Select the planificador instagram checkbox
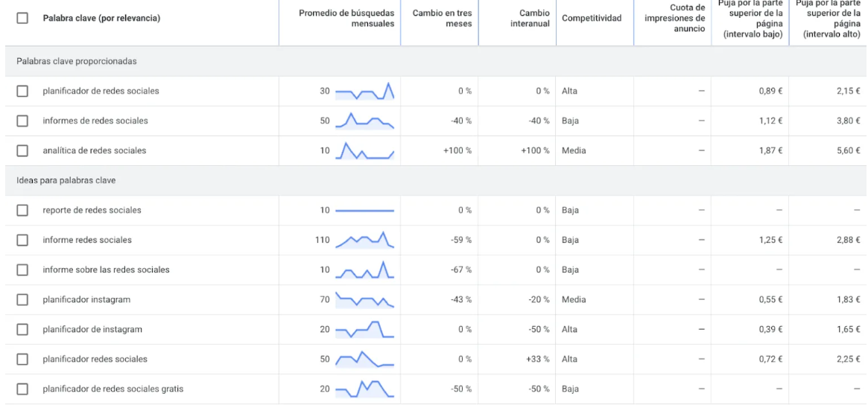 tap(22, 300)
